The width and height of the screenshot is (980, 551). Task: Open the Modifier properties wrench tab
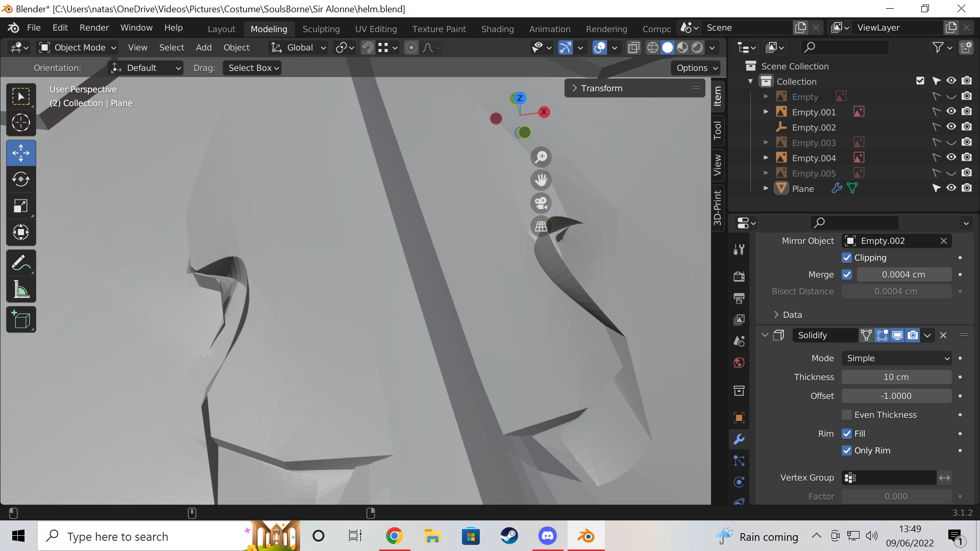pos(739,439)
